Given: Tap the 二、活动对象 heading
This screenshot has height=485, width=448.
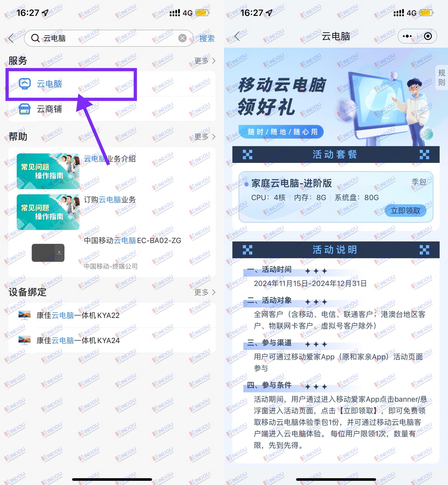Looking at the screenshot, I should point(269,300).
